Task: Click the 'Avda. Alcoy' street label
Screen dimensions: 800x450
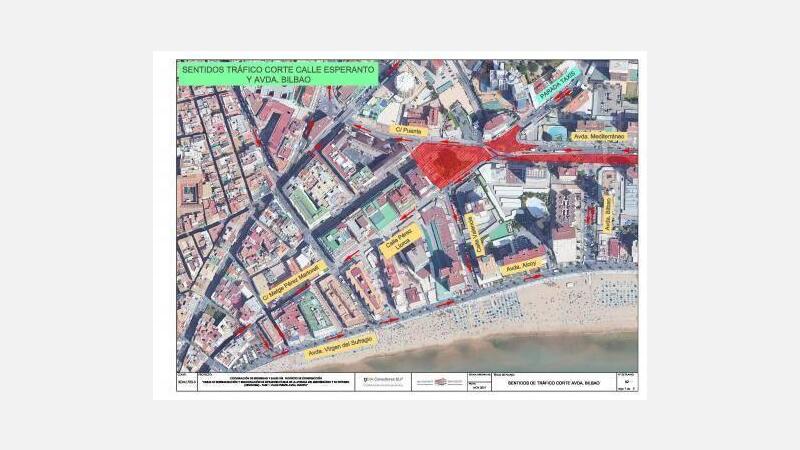Action: pyautogui.click(x=522, y=266)
